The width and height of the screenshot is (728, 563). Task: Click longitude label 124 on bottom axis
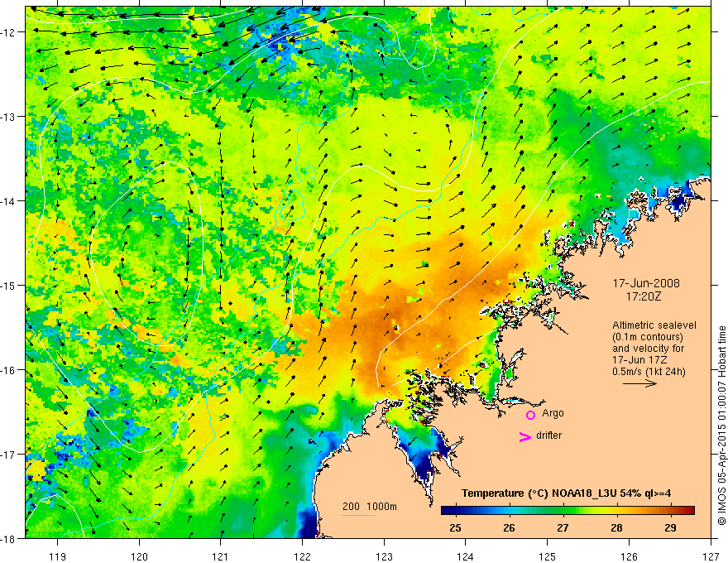(466, 556)
